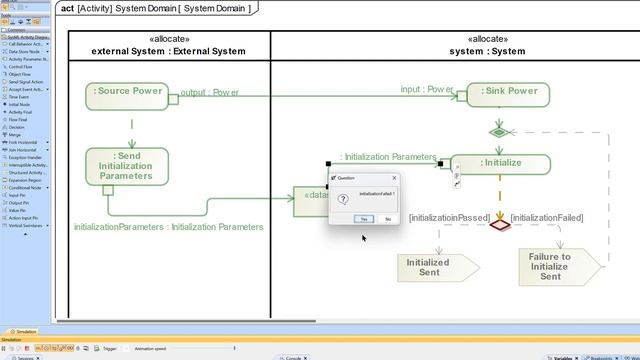Screen dimensions: 640x360
Task: Select the Call Behavior Action palette tool
Action: [24, 44]
